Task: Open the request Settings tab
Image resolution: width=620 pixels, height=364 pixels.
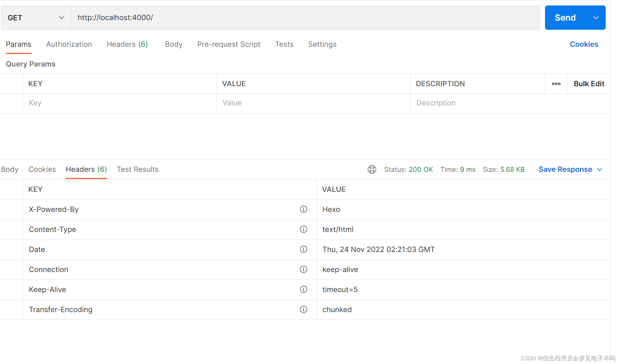Action: [x=322, y=44]
